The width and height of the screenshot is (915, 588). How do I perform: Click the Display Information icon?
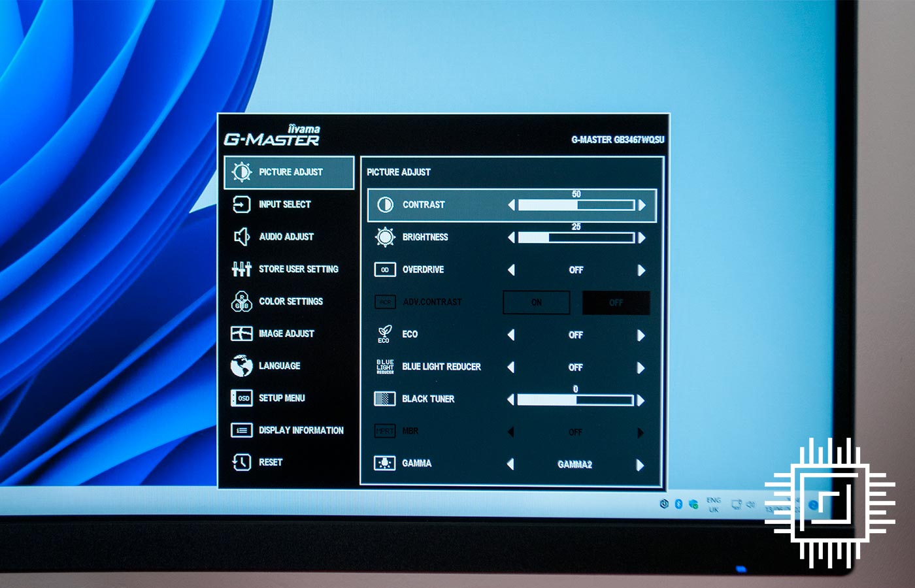coord(241,430)
